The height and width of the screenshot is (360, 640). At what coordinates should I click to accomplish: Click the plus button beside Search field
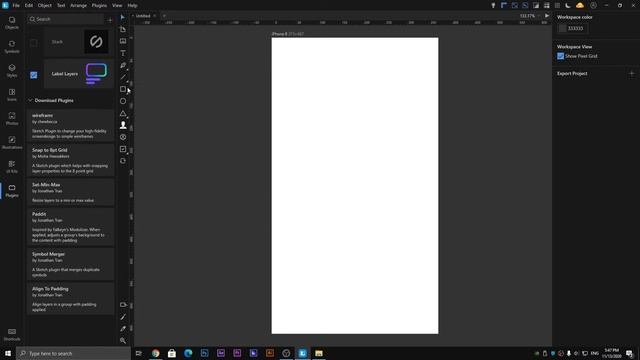pyautogui.click(x=110, y=19)
